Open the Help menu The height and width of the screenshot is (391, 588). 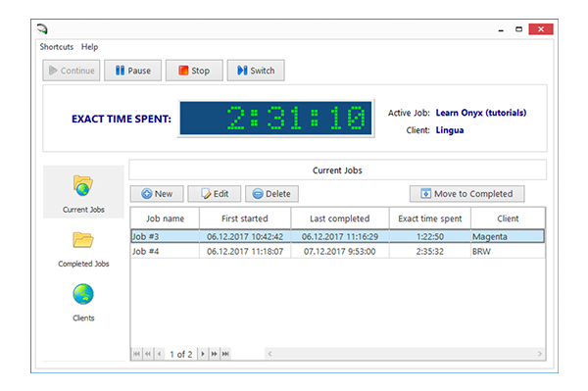click(x=89, y=47)
